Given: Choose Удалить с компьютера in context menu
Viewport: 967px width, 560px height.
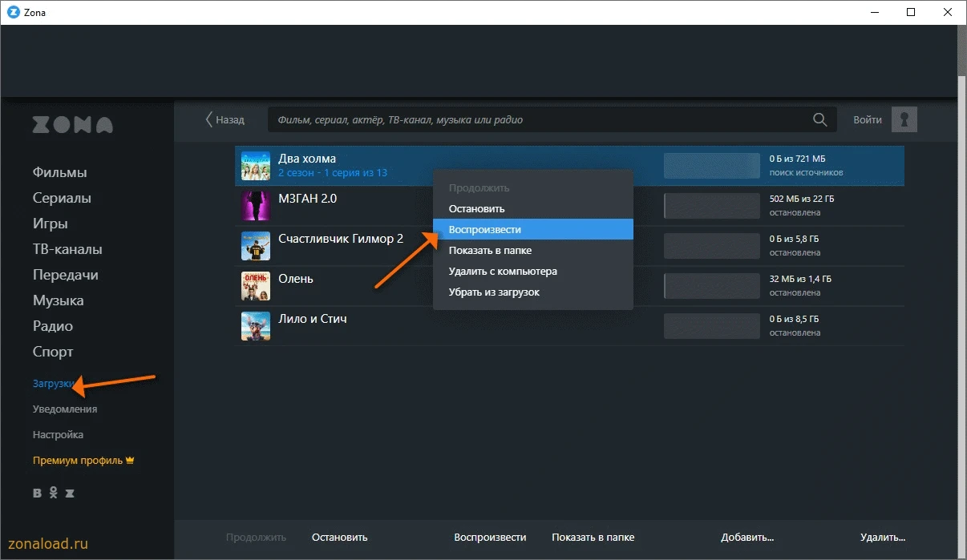Looking at the screenshot, I should [x=533, y=271].
